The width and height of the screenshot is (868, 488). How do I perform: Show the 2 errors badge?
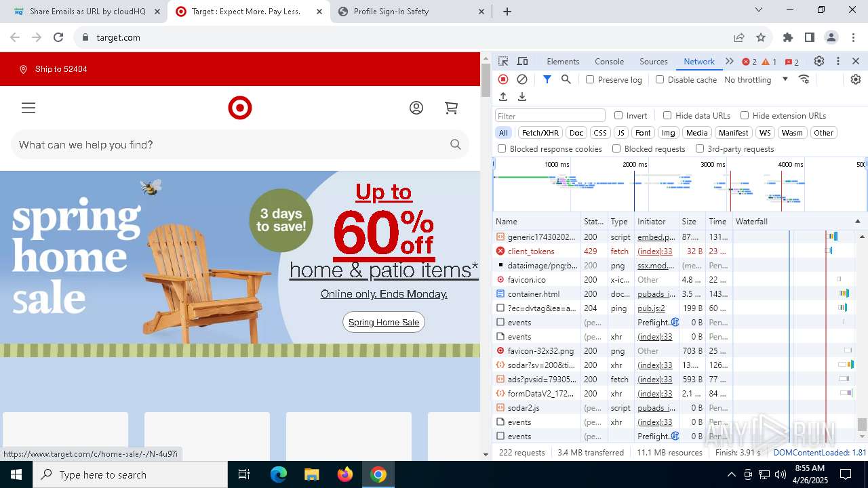click(749, 62)
